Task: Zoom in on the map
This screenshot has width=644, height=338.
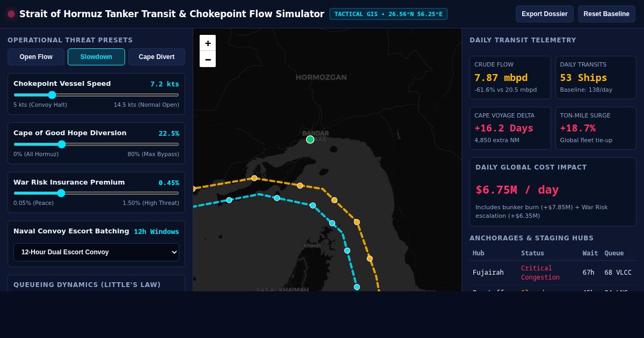Action: coord(208,43)
